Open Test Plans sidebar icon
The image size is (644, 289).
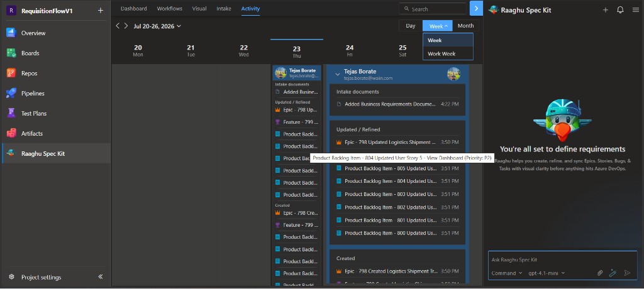11,113
